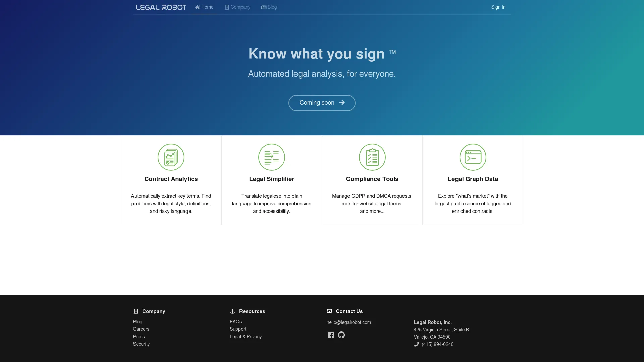Select the Legal Simplifier heading
The width and height of the screenshot is (644, 362).
[x=272, y=179]
